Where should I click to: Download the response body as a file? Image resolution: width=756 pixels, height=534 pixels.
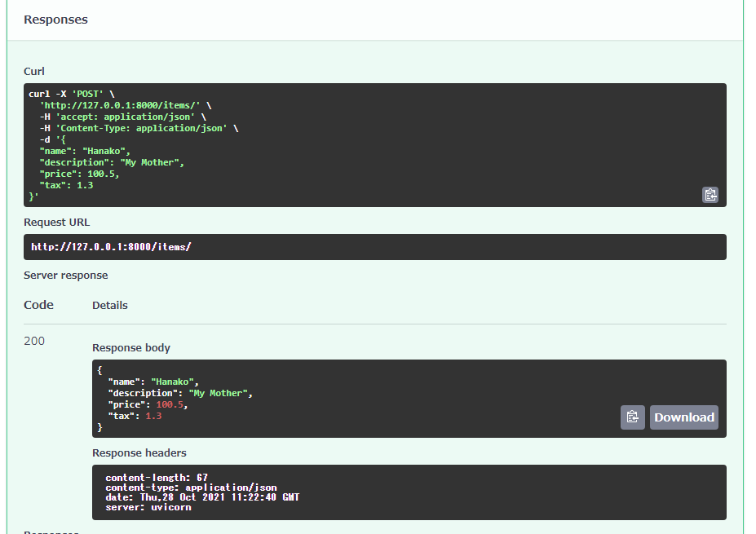coord(683,417)
